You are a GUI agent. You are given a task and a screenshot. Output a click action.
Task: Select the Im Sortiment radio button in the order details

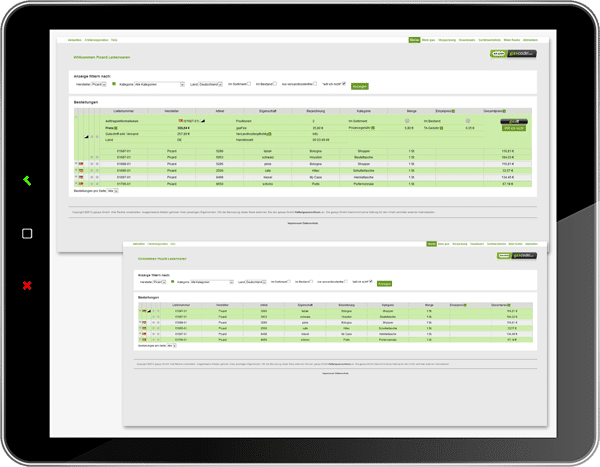tap(407, 121)
